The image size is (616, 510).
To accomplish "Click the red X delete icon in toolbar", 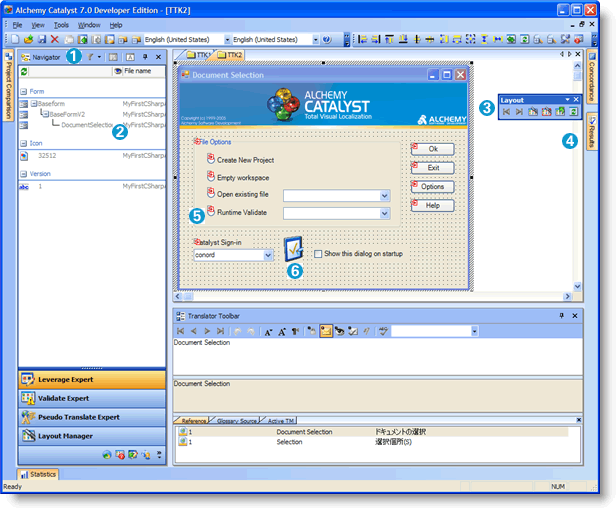I will (55, 39).
